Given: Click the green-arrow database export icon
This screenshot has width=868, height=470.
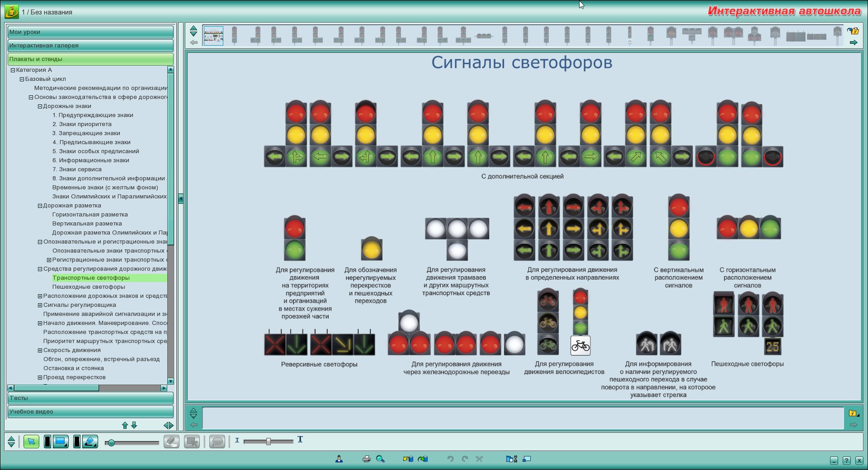Looking at the screenshot, I should (x=423, y=459).
